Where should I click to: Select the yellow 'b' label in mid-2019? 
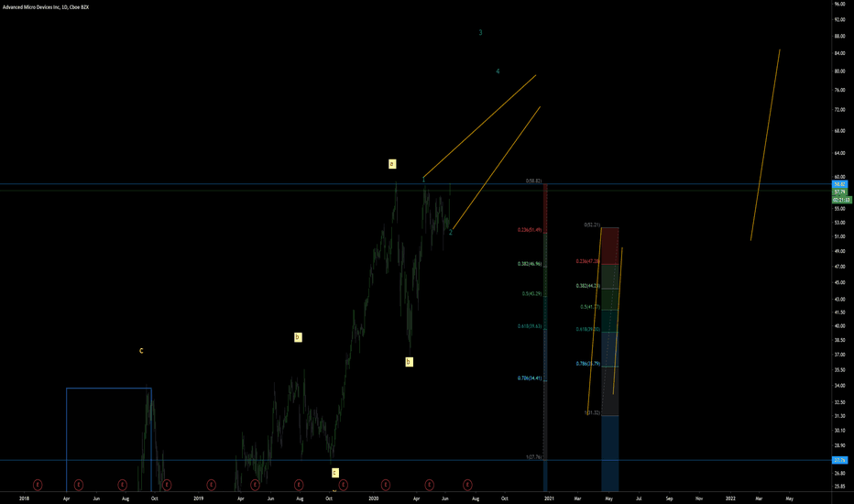click(298, 337)
